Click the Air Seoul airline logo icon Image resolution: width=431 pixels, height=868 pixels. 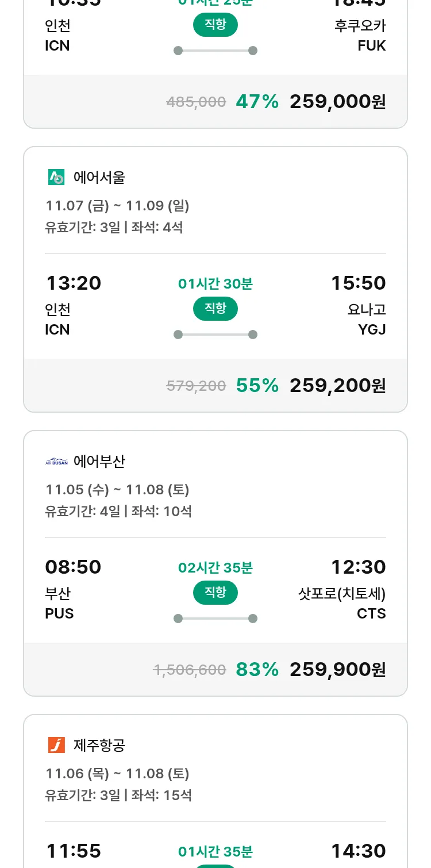pyautogui.click(x=56, y=178)
